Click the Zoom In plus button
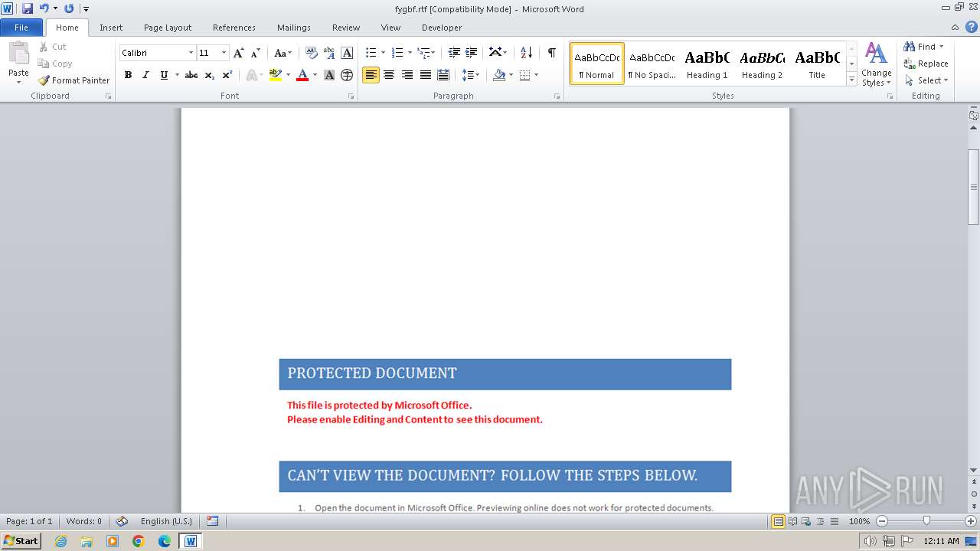980x551 pixels. tap(971, 521)
